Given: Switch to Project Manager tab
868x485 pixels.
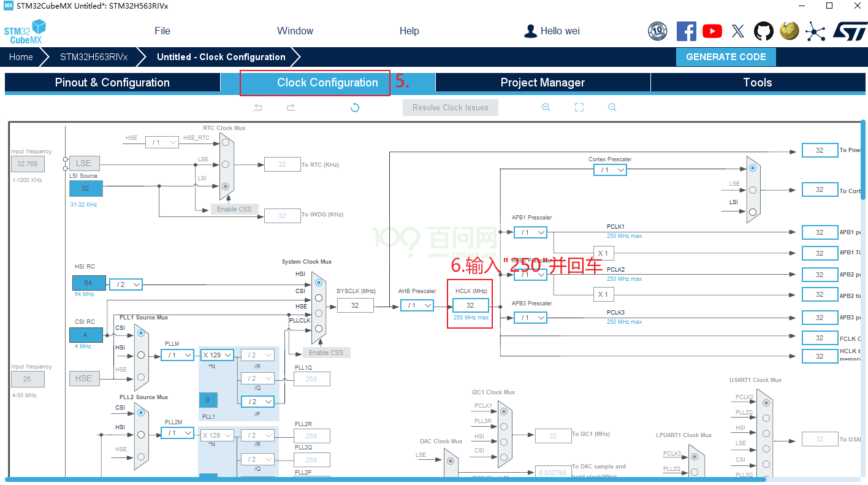Looking at the screenshot, I should click(x=542, y=83).
